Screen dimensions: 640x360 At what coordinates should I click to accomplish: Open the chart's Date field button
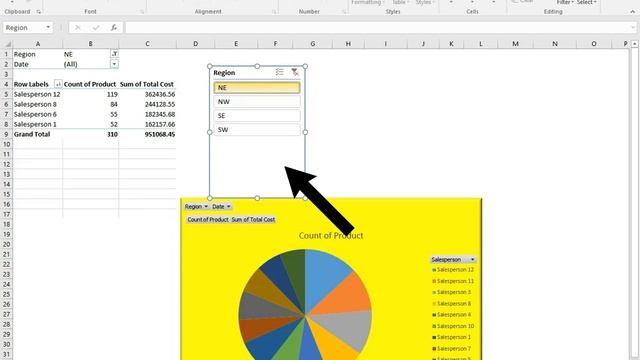tap(221, 207)
